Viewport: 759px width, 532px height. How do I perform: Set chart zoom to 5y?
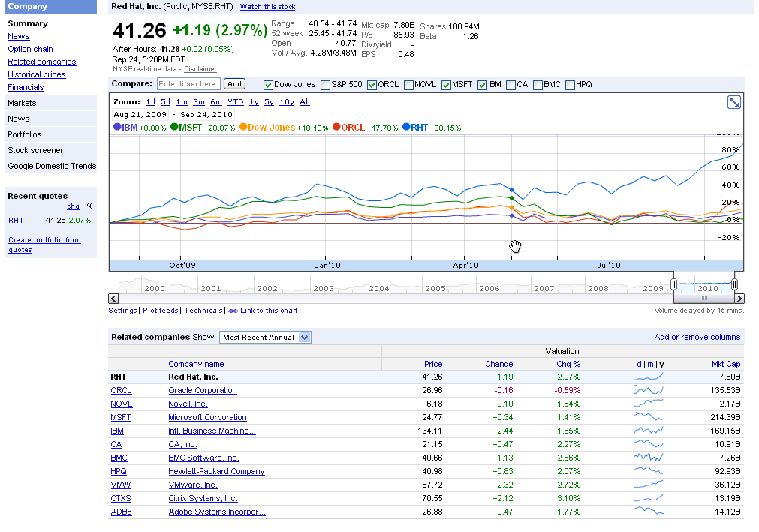[x=269, y=102]
